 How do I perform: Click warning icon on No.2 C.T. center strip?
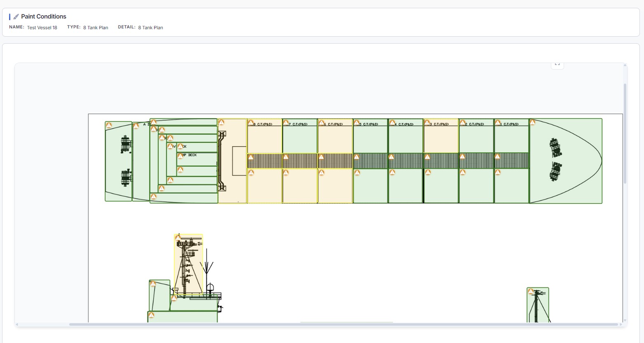[x=462, y=157]
